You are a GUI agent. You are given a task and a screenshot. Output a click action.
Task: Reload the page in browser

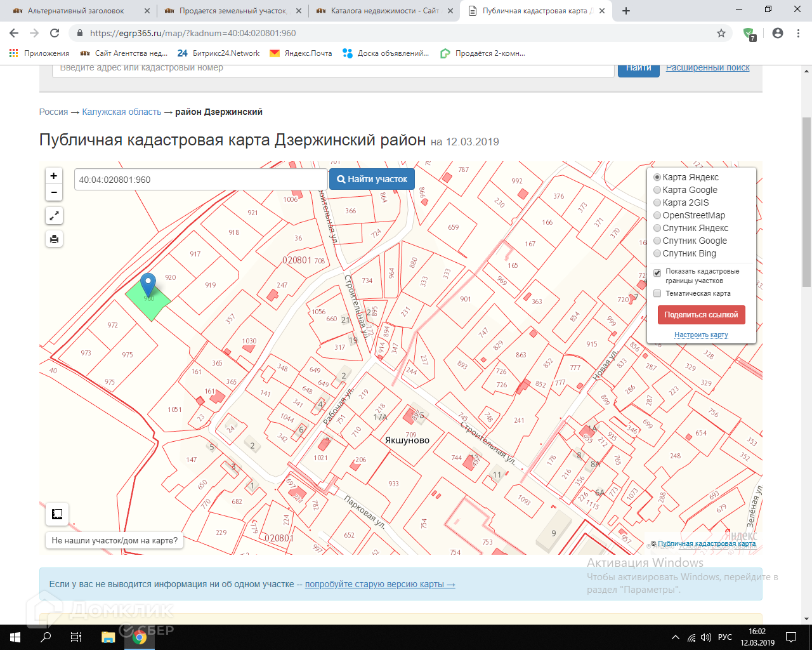tap(55, 33)
